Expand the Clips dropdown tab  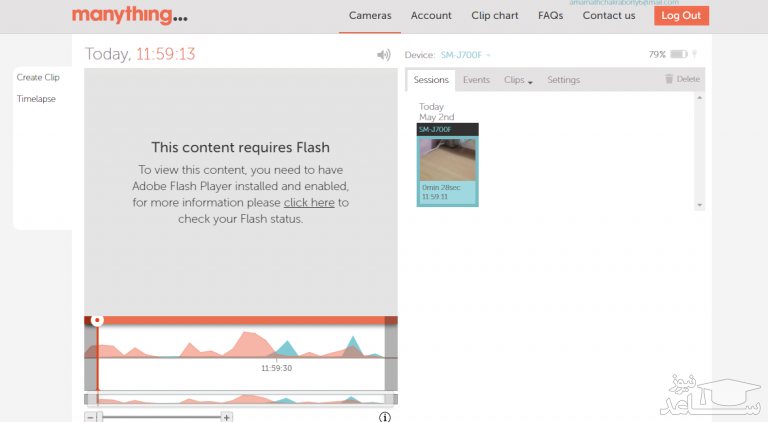click(518, 80)
